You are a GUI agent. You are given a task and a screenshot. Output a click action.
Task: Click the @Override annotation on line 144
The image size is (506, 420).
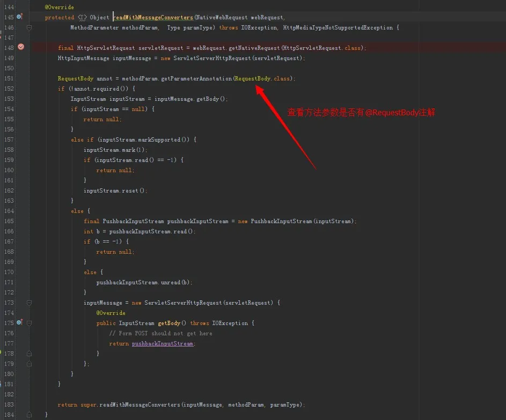[59, 7]
